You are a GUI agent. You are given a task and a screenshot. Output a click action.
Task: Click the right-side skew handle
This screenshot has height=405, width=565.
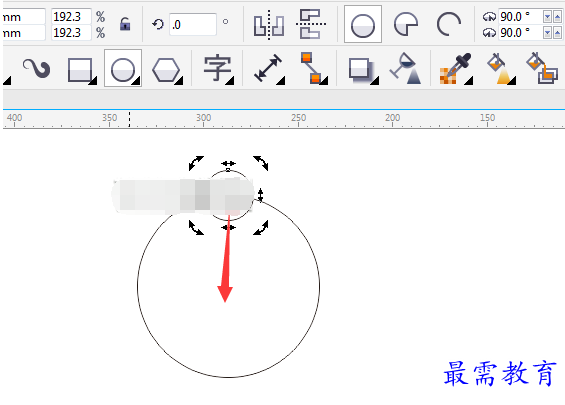(x=261, y=195)
